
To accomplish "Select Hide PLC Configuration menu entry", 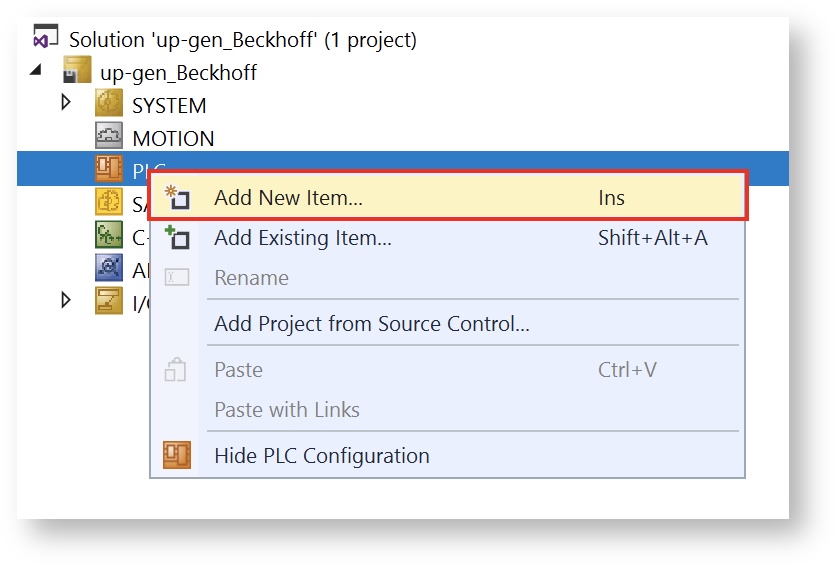I will 448,455.
